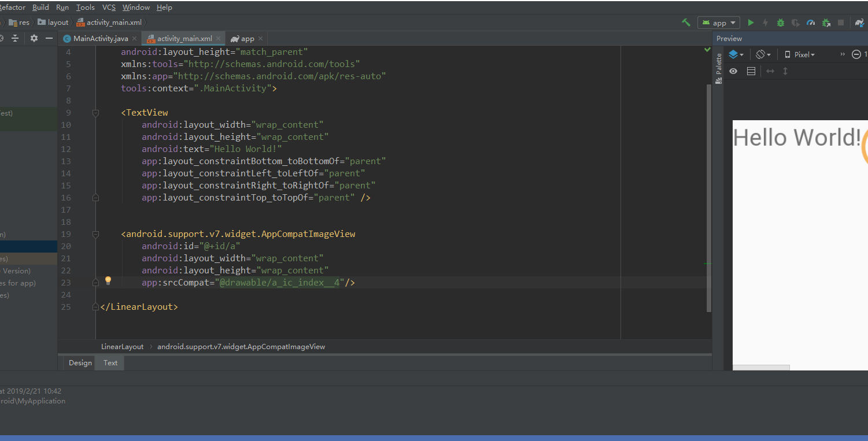Click the "@drawable/a_ic_index__4" value

[x=279, y=283]
